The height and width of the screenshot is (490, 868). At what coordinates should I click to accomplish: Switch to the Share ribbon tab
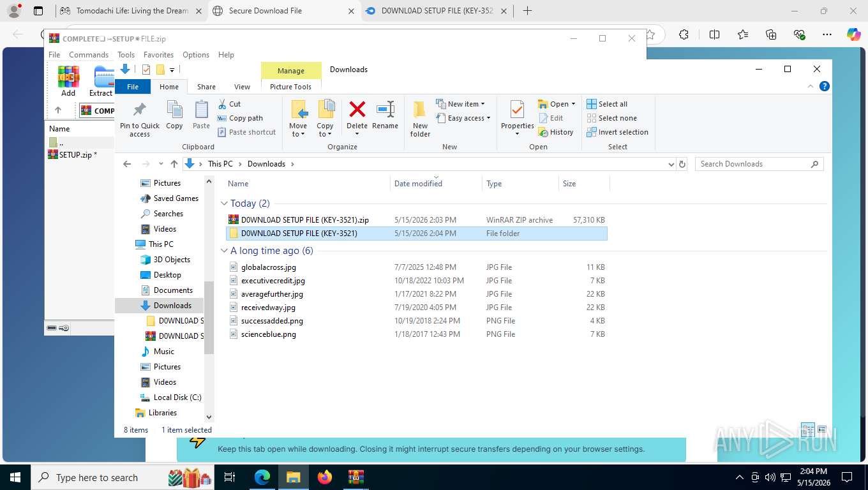coord(206,87)
